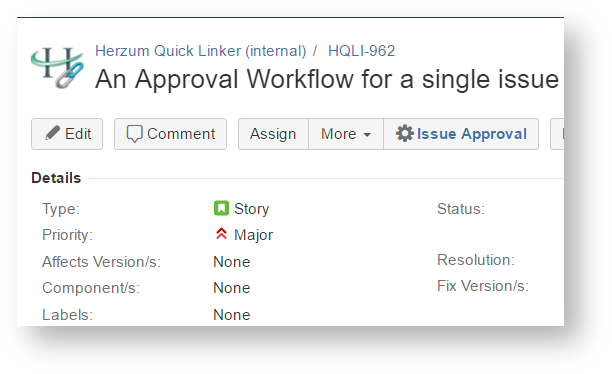The width and height of the screenshot is (612, 374).
Task: Click the gear icon for Issue Approval
Action: [x=404, y=134]
